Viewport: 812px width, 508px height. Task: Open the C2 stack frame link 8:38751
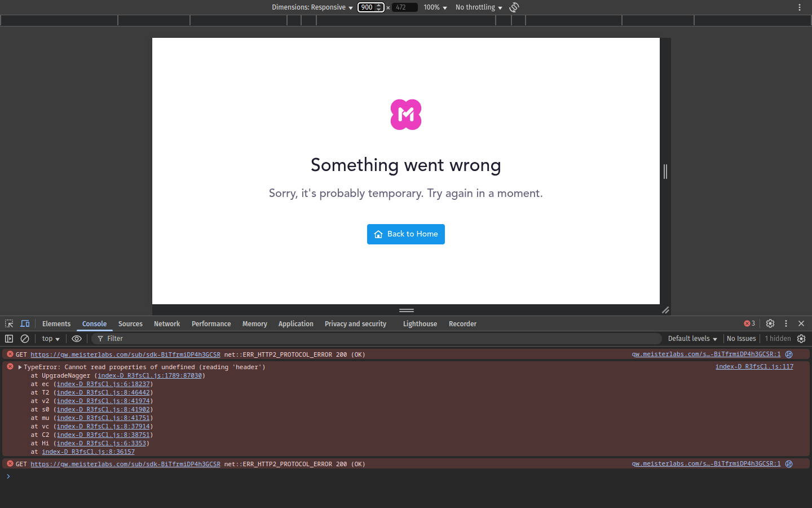(103, 435)
